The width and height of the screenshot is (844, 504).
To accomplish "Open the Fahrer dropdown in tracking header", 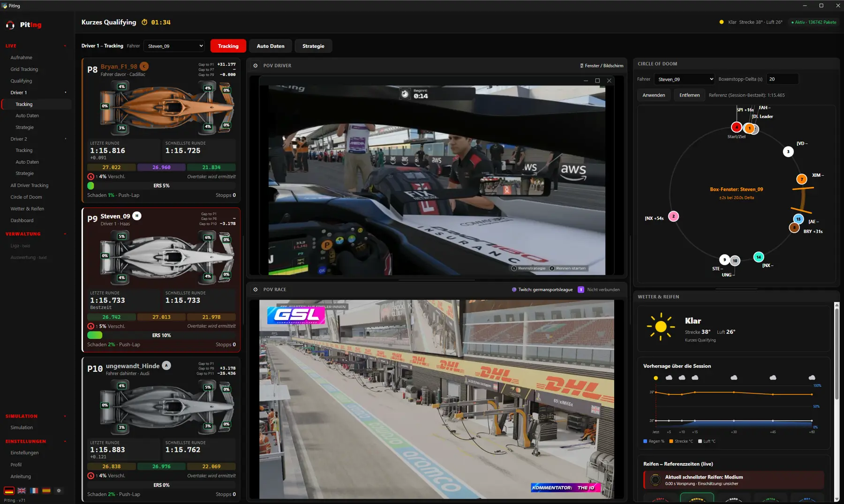I will point(174,46).
